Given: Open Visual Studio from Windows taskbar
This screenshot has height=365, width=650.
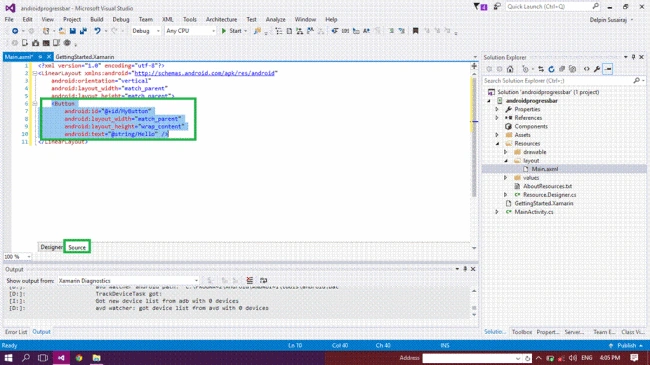Looking at the screenshot, I should pyautogui.click(x=61, y=358).
